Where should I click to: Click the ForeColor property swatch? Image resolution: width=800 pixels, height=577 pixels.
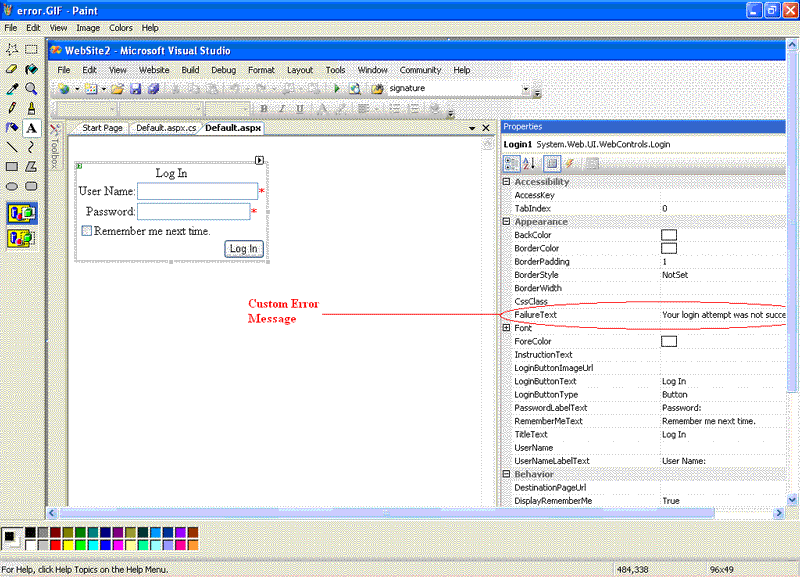tap(669, 341)
